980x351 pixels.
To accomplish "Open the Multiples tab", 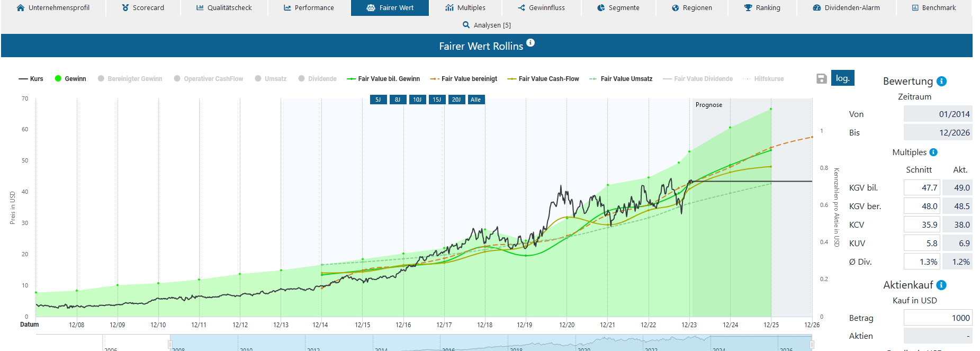I will pyautogui.click(x=465, y=8).
